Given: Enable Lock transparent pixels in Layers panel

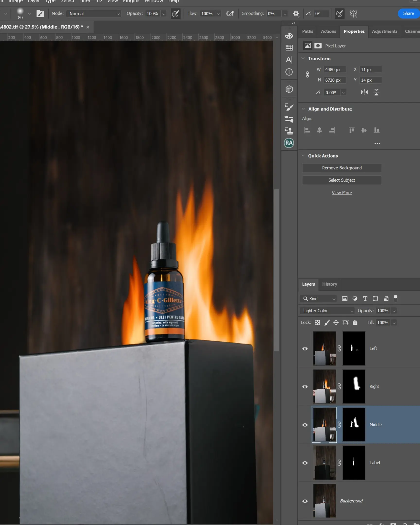Looking at the screenshot, I should [x=317, y=322].
